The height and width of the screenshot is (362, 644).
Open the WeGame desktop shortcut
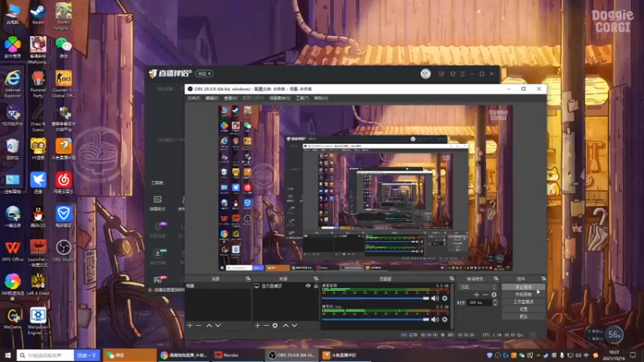coord(12,319)
